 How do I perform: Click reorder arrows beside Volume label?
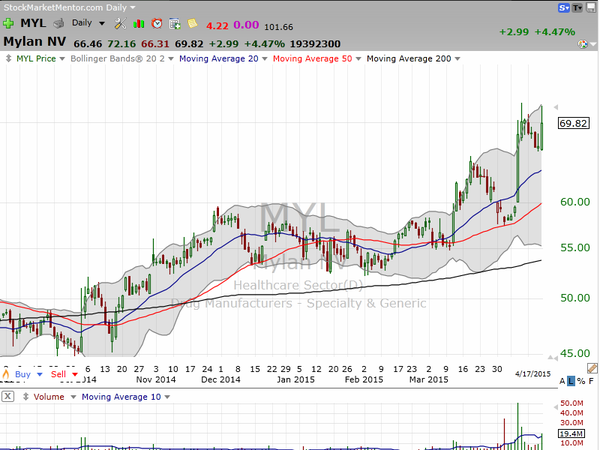[26, 397]
